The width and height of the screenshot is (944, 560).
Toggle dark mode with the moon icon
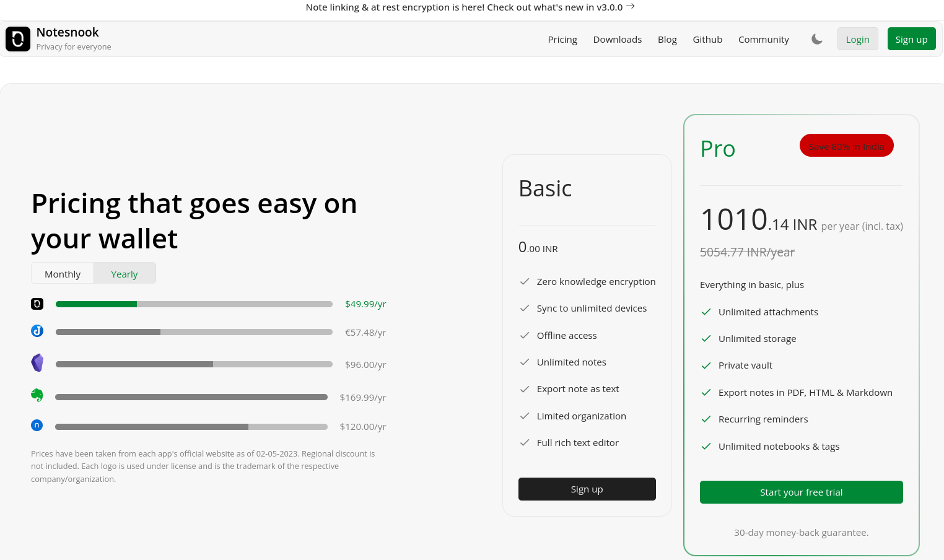pyautogui.click(x=816, y=38)
